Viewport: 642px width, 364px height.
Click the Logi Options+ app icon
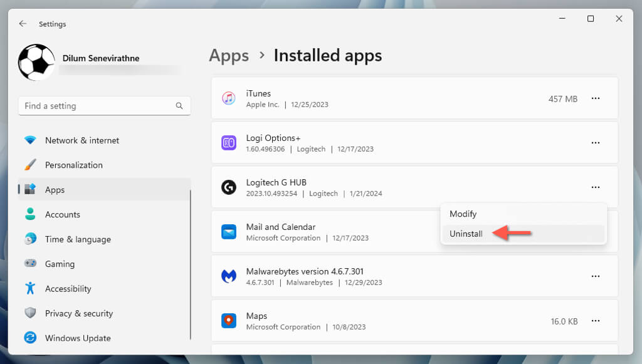pyautogui.click(x=228, y=143)
